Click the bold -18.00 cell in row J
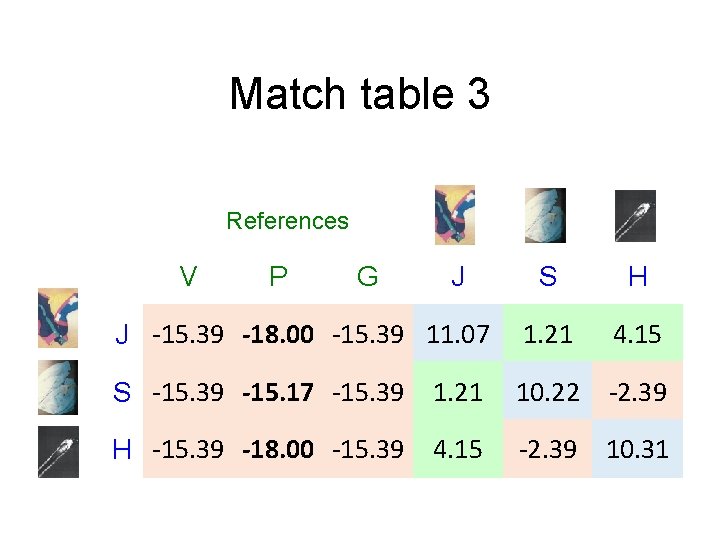This screenshot has height=540, width=720. 278,334
